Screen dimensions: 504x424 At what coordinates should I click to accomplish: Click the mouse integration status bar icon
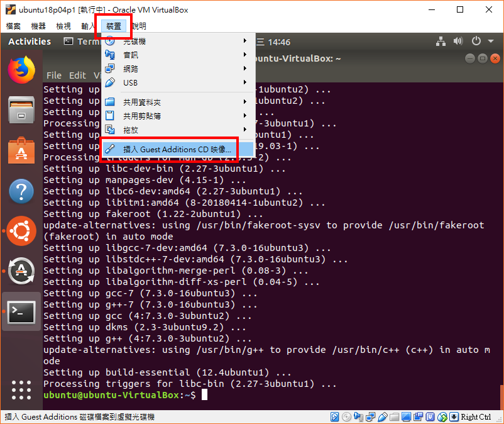pyautogui.click(x=442, y=417)
